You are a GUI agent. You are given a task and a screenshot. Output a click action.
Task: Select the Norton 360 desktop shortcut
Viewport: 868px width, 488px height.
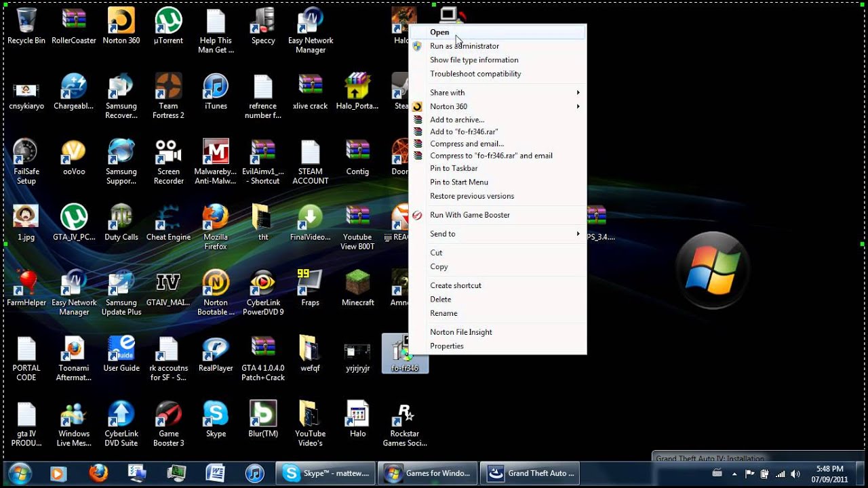pos(121,26)
